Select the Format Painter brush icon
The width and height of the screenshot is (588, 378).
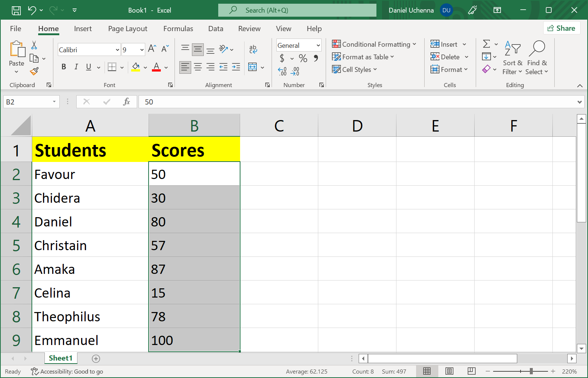tap(34, 71)
